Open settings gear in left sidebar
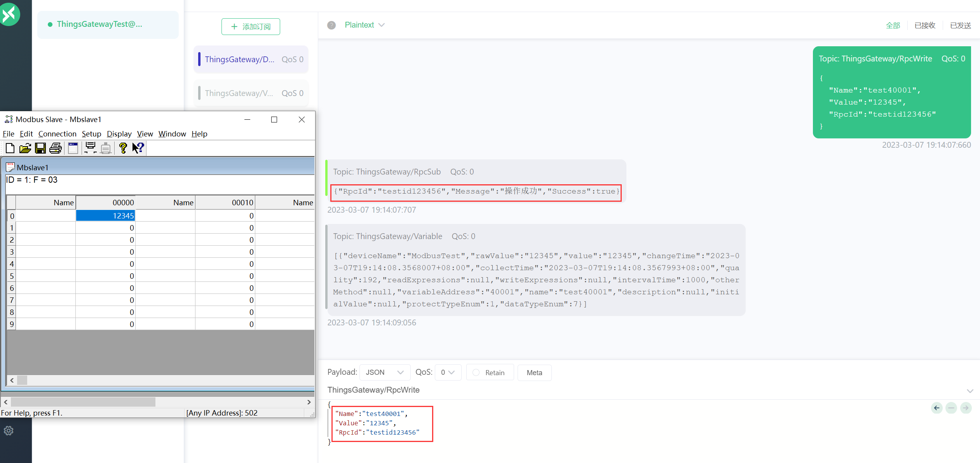Viewport: 980px width, 463px height. (9, 431)
